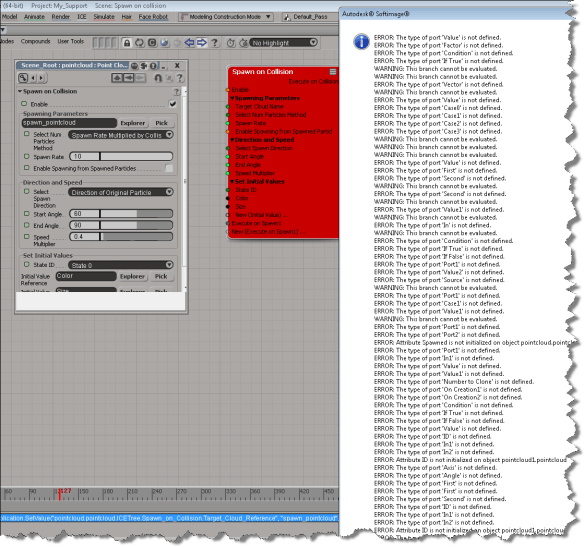Image resolution: width=584 pixels, height=547 pixels.
Task: Click the spawn_pointcloud target cloud field
Action: (x=69, y=123)
